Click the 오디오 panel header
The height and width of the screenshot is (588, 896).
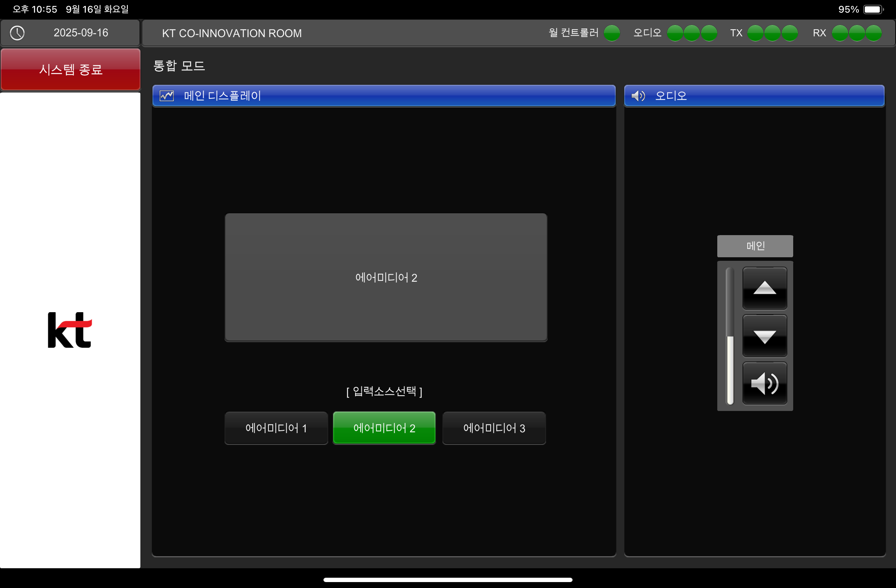point(754,96)
